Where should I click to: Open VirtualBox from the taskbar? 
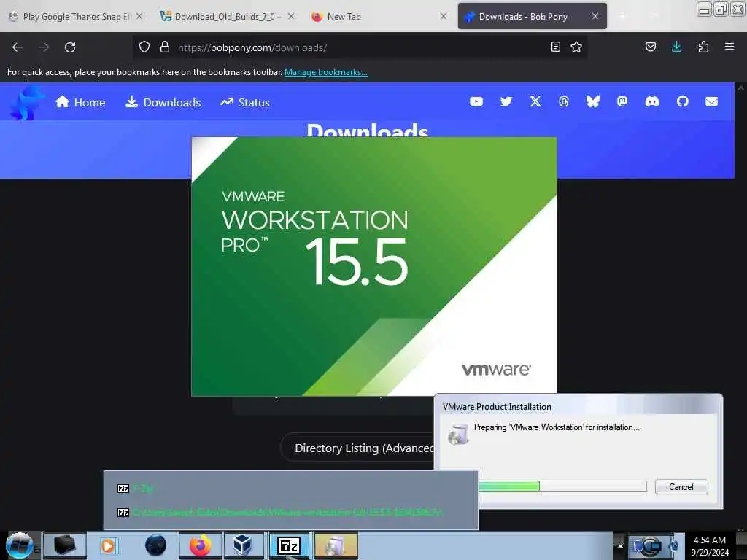[x=242, y=545]
